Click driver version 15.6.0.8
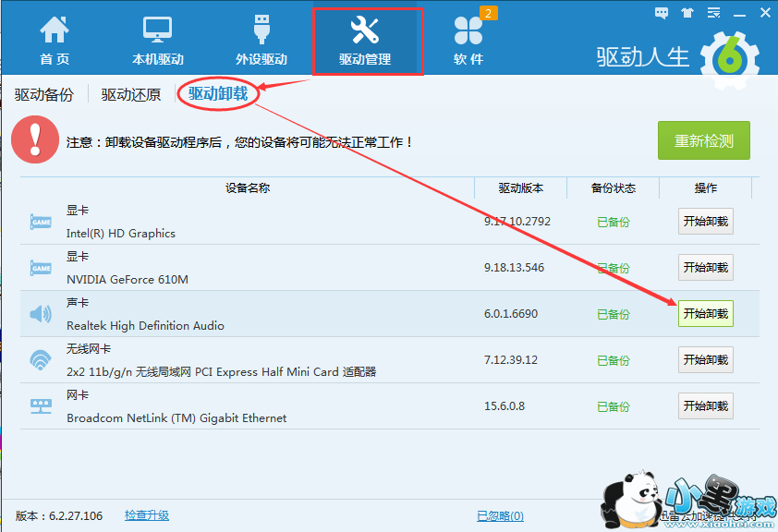The image size is (778, 532). pos(504,406)
